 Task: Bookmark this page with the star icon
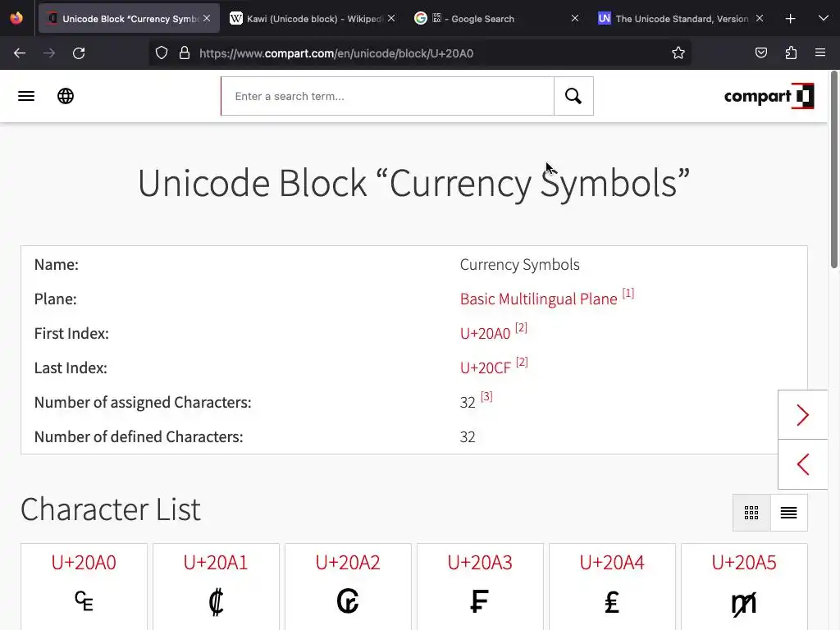pyautogui.click(x=678, y=53)
